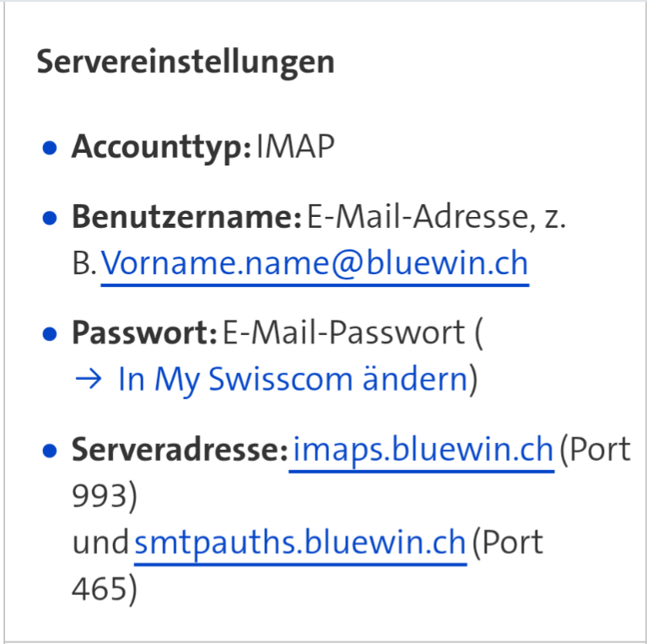Viewport: 647px width, 644px height.
Task: Click the bold Passwort label
Action: click(x=144, y=333)
